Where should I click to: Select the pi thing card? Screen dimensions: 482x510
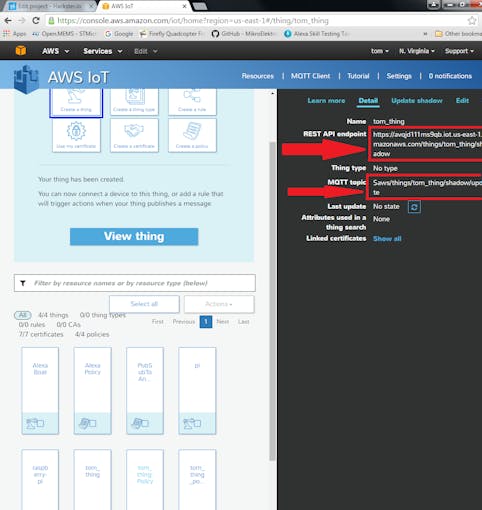coord(197,391)
